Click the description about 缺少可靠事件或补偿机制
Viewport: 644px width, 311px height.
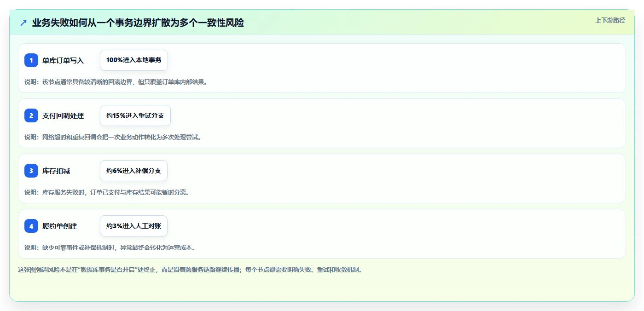[110, 248]
